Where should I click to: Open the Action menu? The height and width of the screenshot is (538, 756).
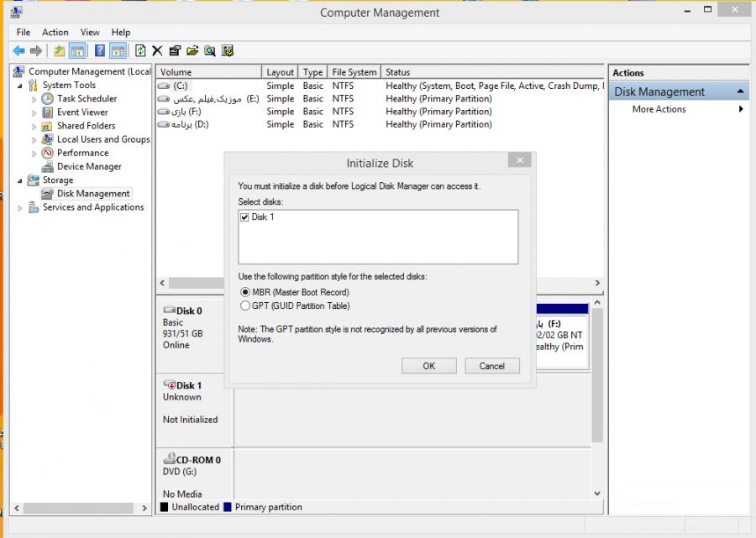click(55, 32)
